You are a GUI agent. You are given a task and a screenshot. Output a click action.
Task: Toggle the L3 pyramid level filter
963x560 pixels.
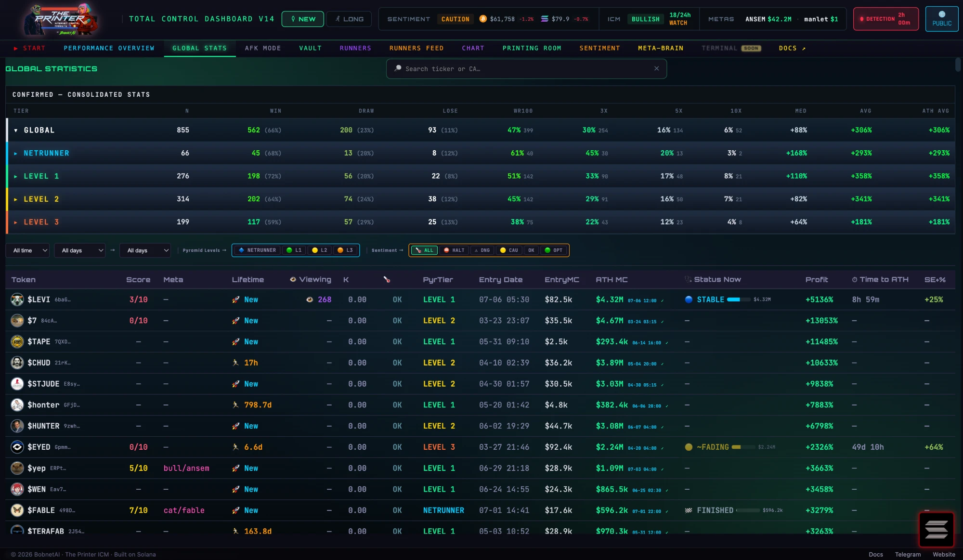pos(345,250)
